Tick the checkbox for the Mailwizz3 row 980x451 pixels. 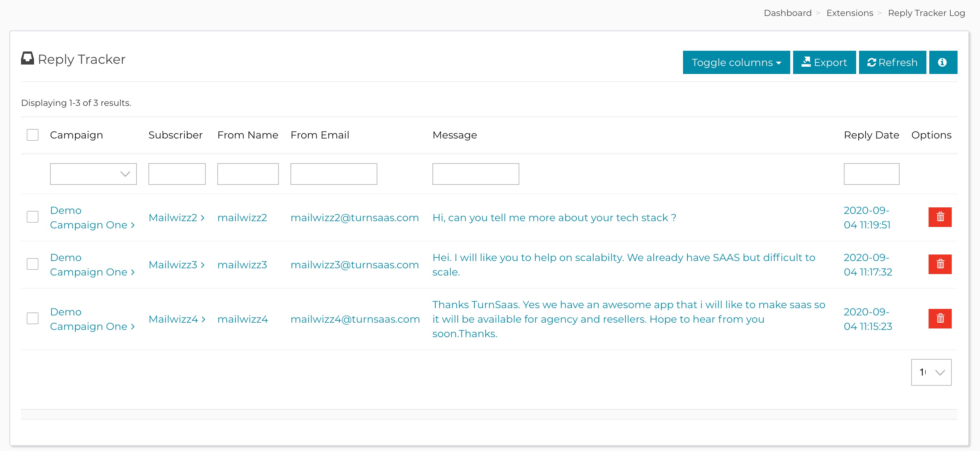(33, 264)
